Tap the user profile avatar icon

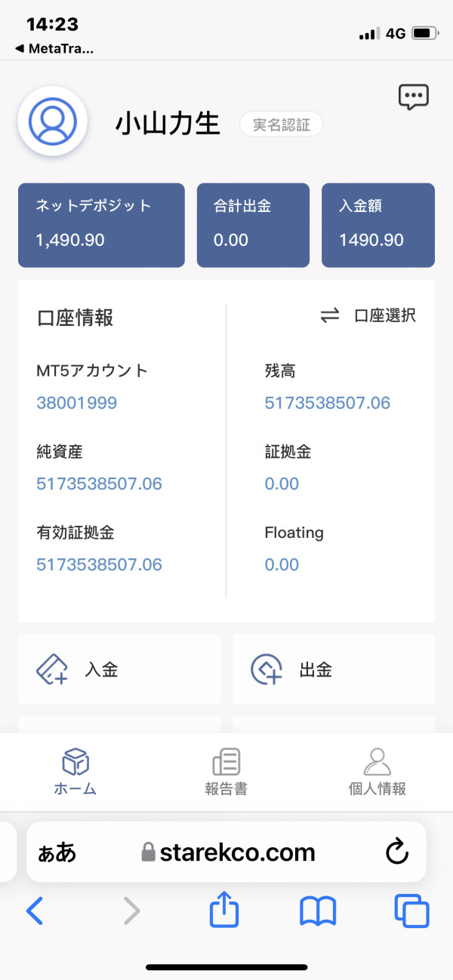pyautogui.click(x=53, y=121)
